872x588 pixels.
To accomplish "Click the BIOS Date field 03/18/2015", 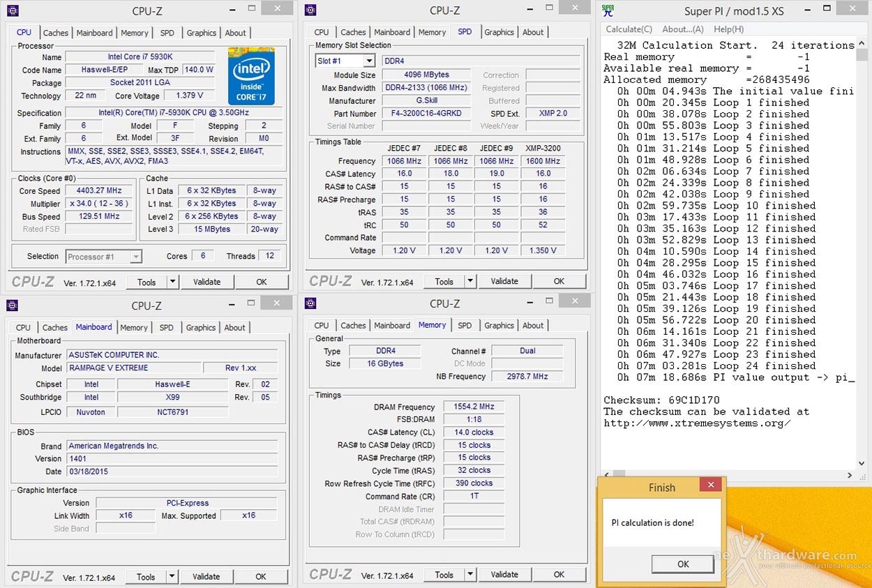I will (x=171, y=471).
